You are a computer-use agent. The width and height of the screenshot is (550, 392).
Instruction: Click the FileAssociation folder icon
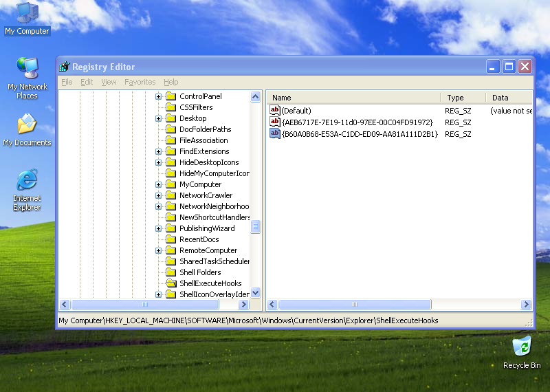point(170,140)
